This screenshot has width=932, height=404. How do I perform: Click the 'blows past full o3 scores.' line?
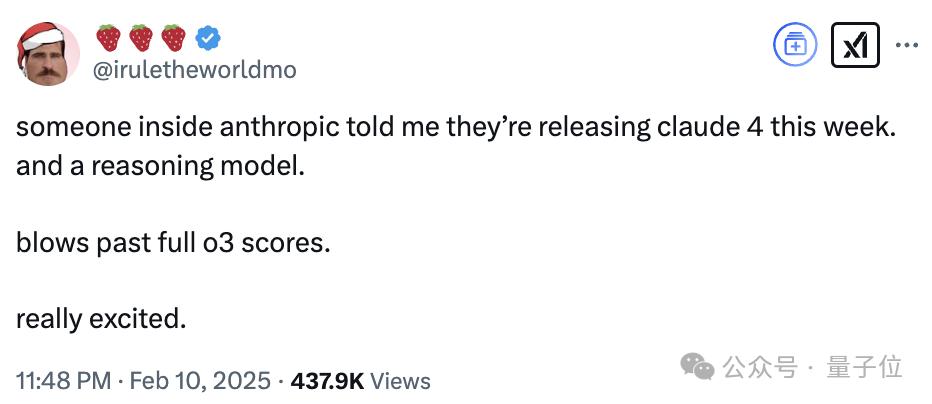[x=173, y=242]
